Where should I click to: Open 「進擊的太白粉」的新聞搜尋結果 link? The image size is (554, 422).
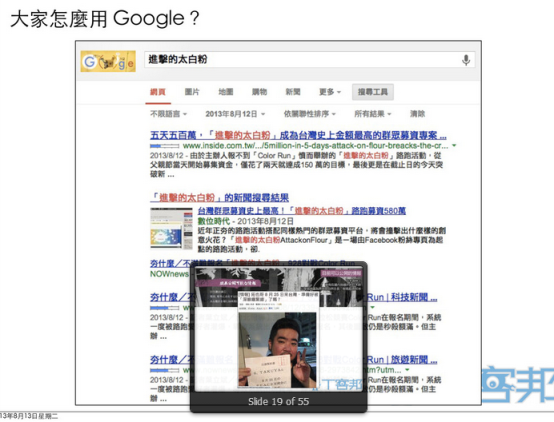click(219, 197)
